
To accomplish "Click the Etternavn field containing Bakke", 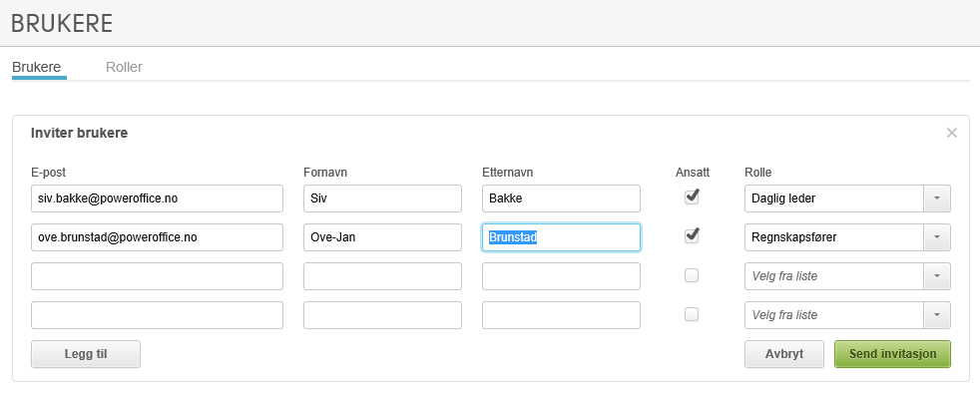I will click(561, 198).
